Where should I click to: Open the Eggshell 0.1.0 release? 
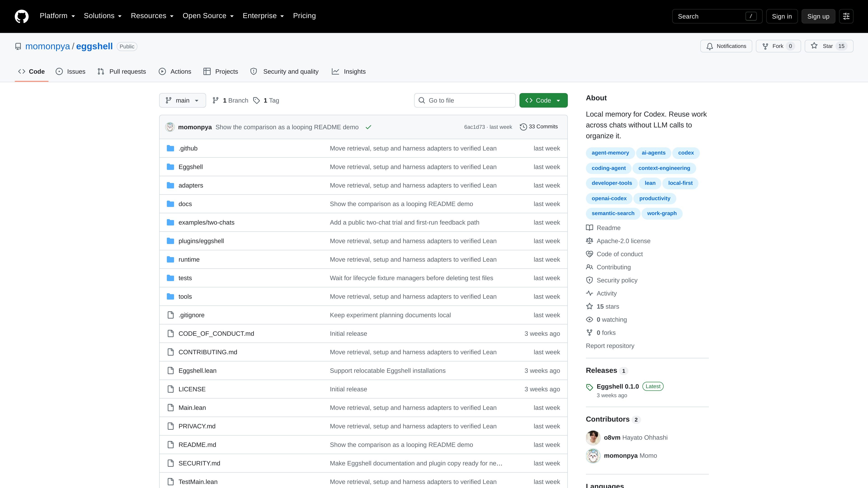pos(618,386)
